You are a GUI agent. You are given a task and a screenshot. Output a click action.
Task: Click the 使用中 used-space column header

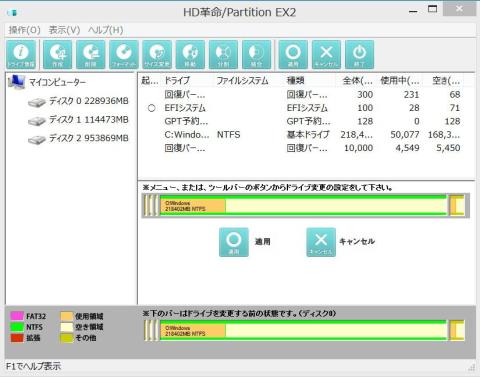400,80
